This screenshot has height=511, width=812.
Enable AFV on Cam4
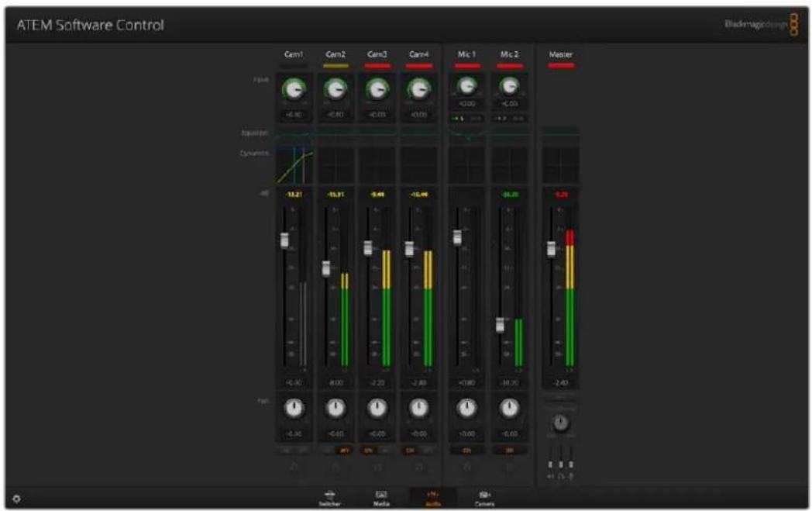pyautogui.click(x=428, y=451)
